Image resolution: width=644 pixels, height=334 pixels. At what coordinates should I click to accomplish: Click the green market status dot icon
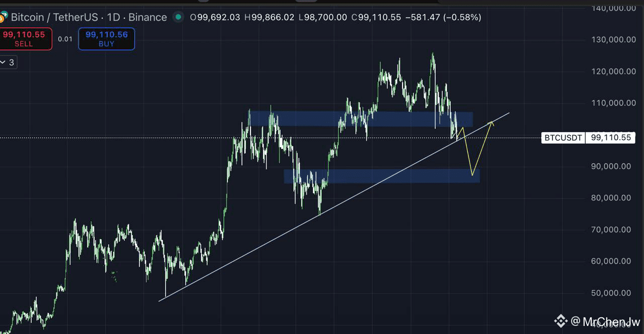pos(178,17)
